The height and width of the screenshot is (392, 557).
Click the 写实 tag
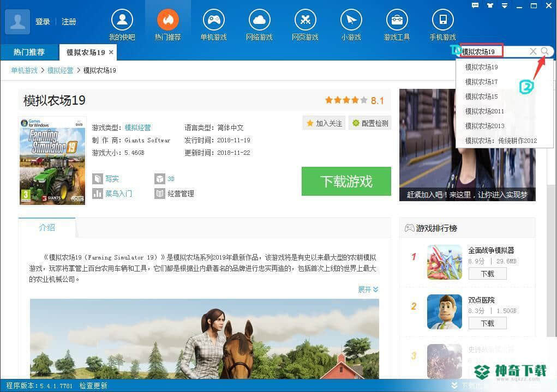[112, 179]
